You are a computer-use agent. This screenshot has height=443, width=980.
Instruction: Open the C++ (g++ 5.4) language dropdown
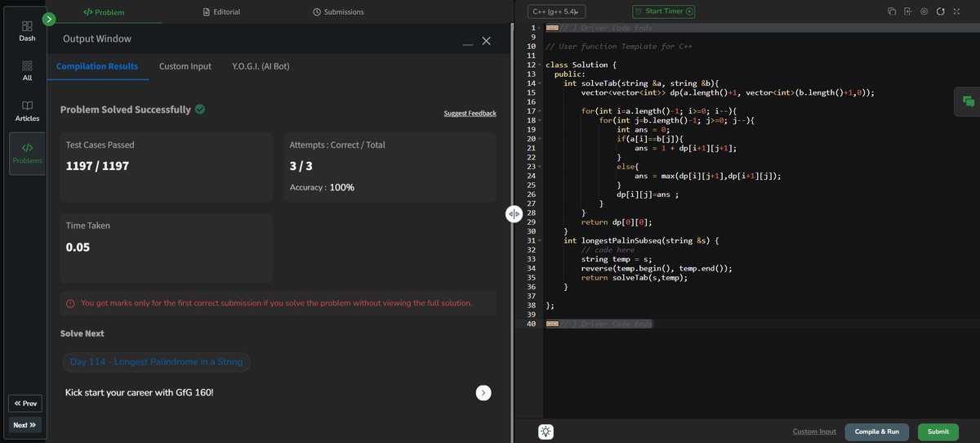click(557, 11)
